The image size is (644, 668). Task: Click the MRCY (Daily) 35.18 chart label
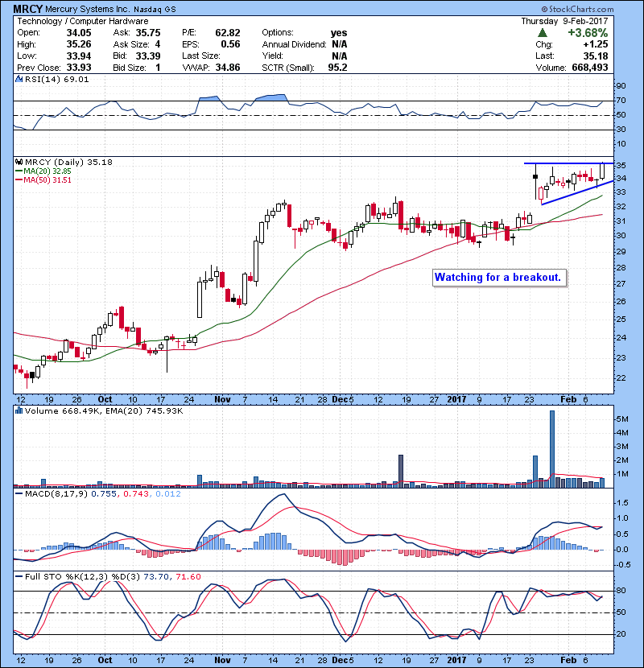pos(68,162)
